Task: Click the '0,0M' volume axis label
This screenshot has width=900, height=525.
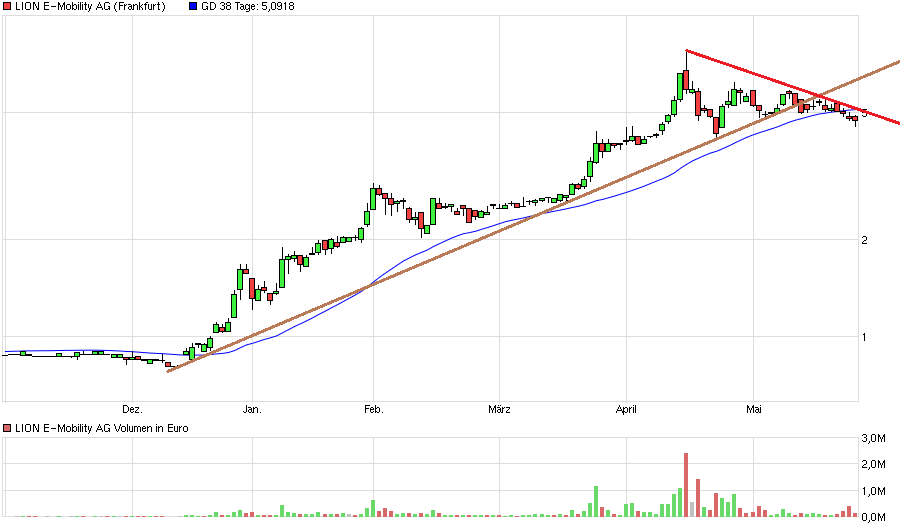Action: (873, 517)
